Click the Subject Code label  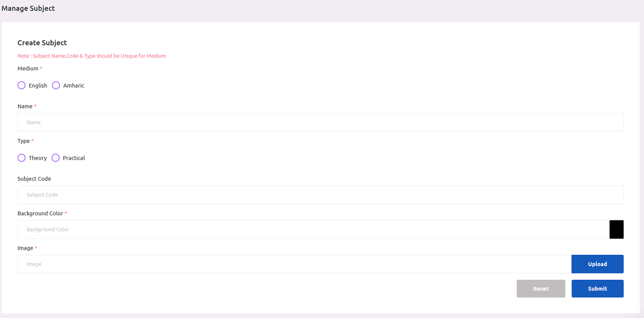tap(34, 179)
